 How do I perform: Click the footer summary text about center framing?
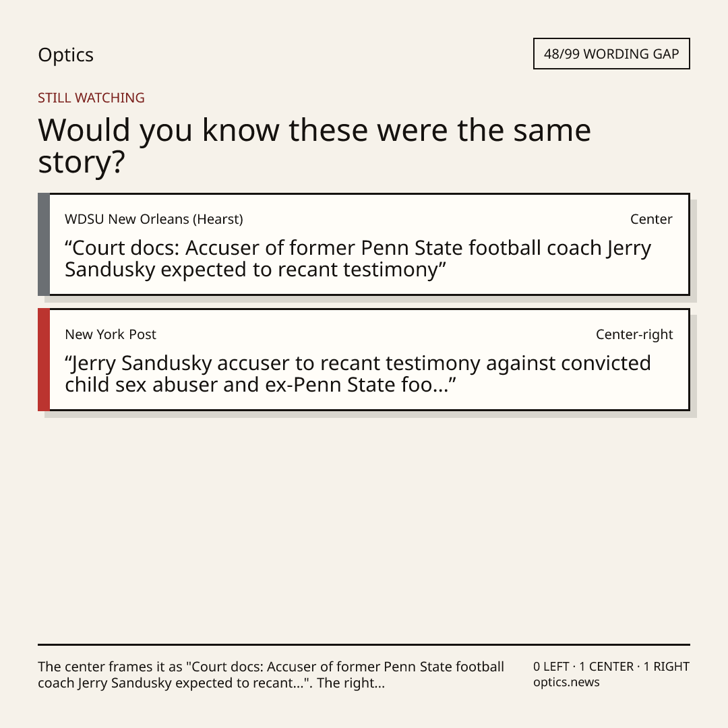(271, 675)
